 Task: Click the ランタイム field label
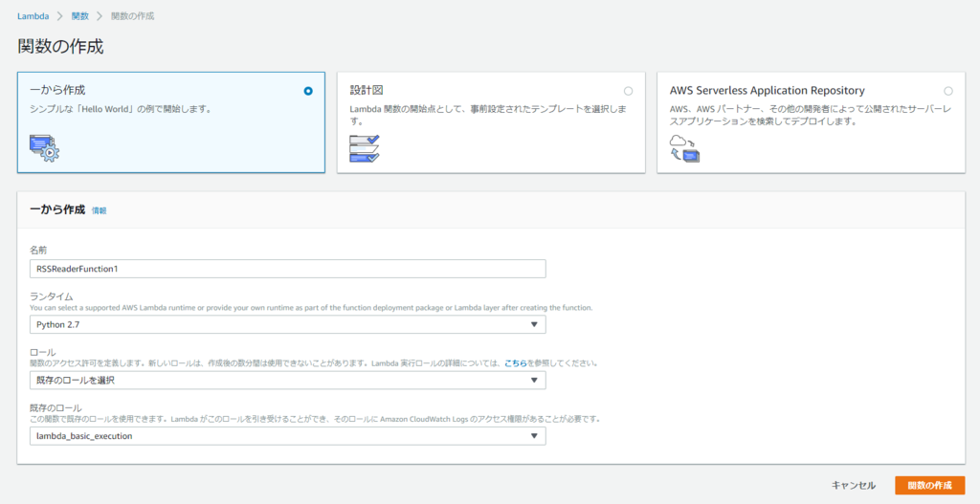point(52,296)
